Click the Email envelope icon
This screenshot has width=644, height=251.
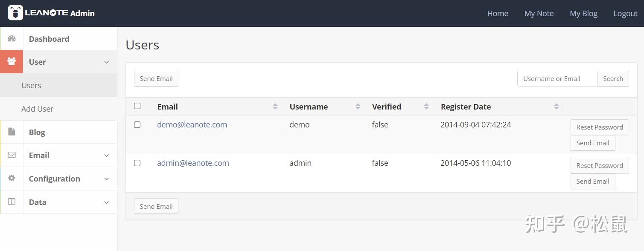click(12, 155)
